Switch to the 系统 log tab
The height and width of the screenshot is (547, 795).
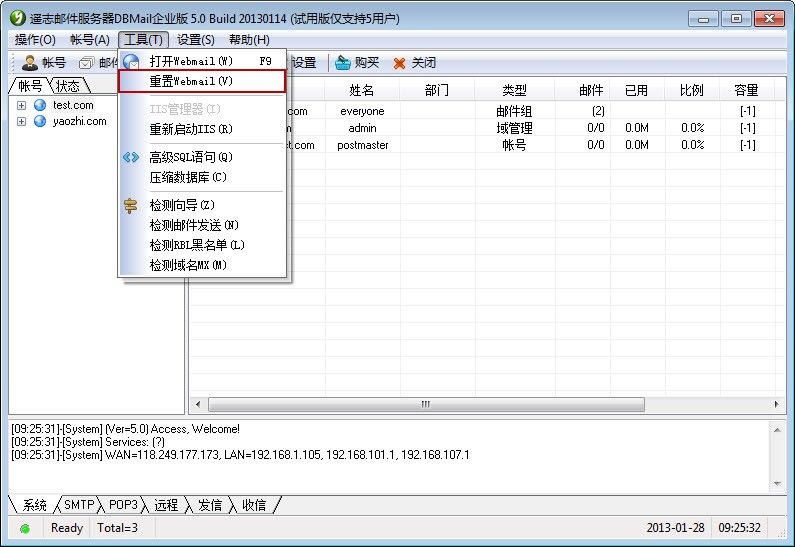click(33, 505)
